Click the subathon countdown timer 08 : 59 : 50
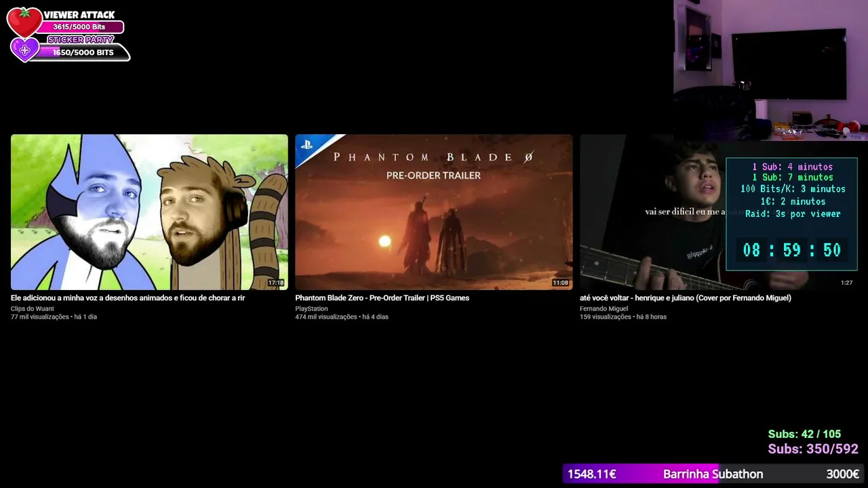Viewport: 868px width, 488px height. (x=791, y=250)
